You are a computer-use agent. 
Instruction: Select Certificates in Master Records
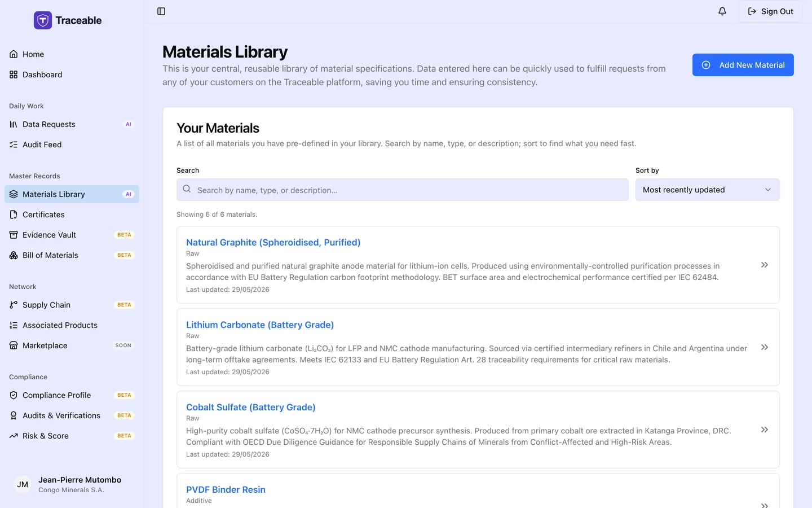coord(72,214)
